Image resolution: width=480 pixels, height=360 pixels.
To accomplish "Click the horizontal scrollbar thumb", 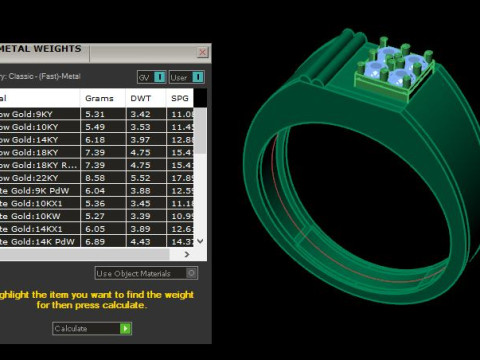I will click(x=84, y=254).
